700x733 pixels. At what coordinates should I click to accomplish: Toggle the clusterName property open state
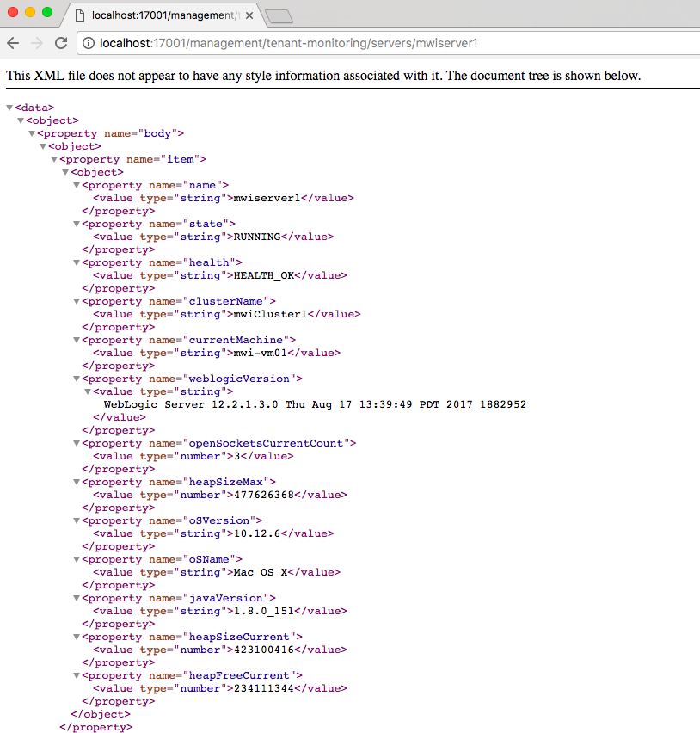(76, 300)
